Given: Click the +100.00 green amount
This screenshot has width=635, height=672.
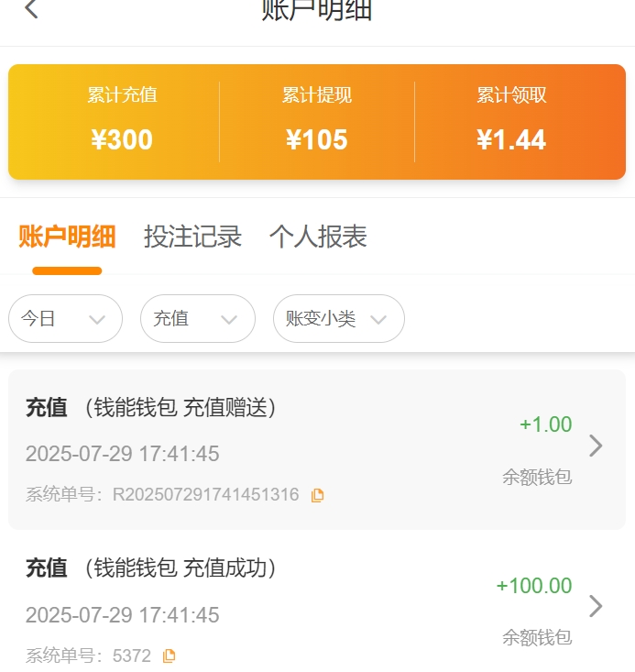Looking at the screenshot, I should coord(533,586).
